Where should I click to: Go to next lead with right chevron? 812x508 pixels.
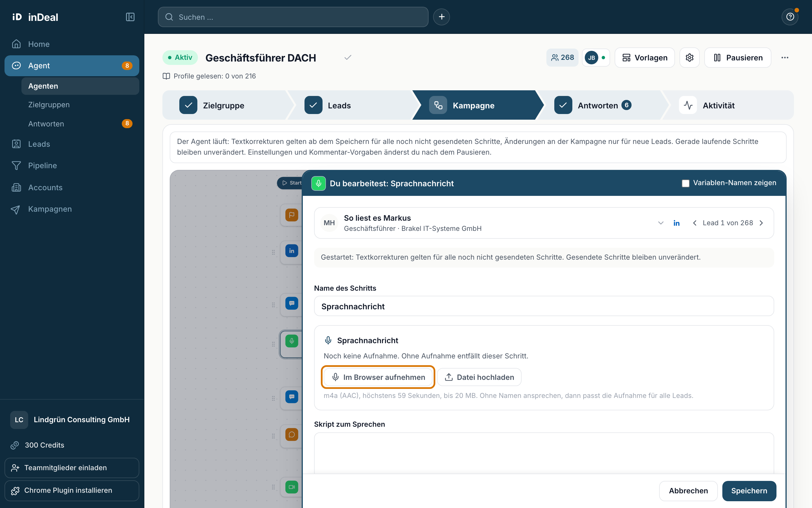coord(761,223)
